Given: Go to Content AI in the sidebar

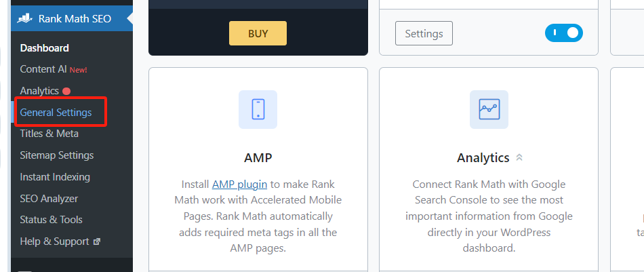Looking at the screenshot, I should [x=43, y=69].
